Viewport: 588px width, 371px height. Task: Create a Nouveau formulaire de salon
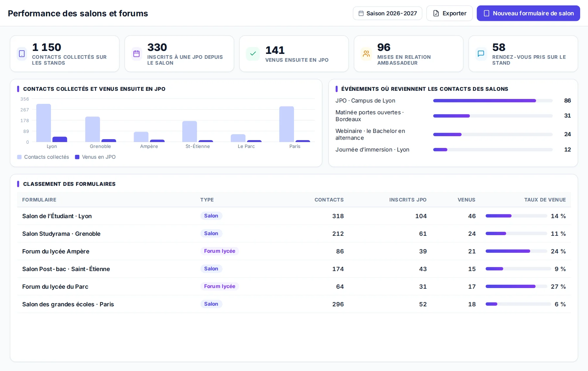[x=528, y=13]
